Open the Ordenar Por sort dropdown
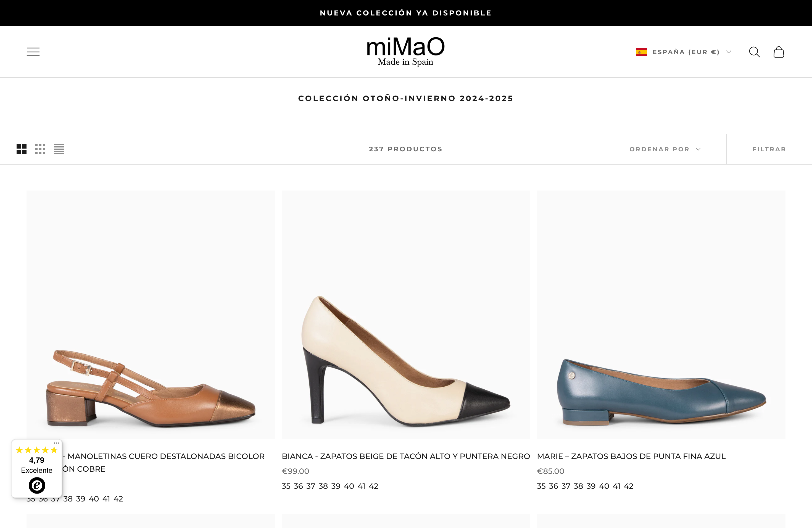This screenshot has height=528, width=812. pos(659,149)
